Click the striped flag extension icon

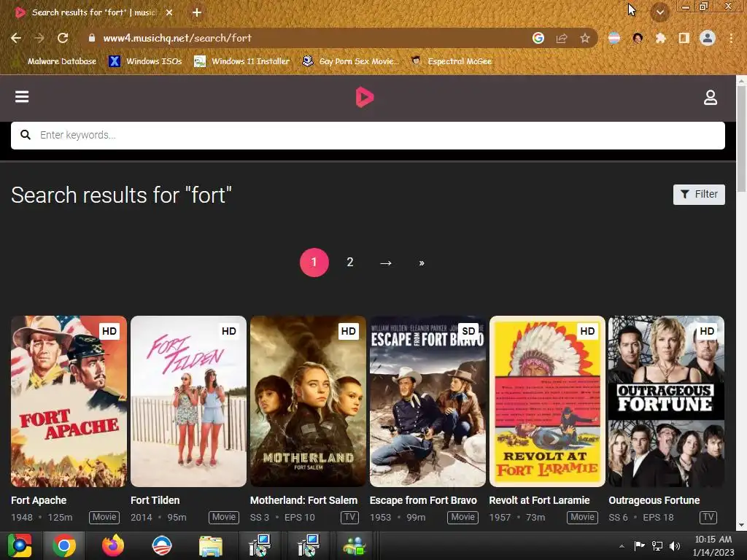[614, 38]
